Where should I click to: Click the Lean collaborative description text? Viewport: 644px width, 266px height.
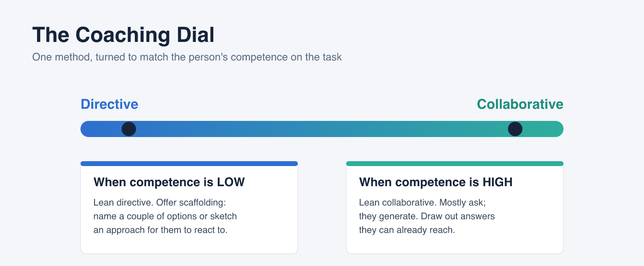(427, 216)
